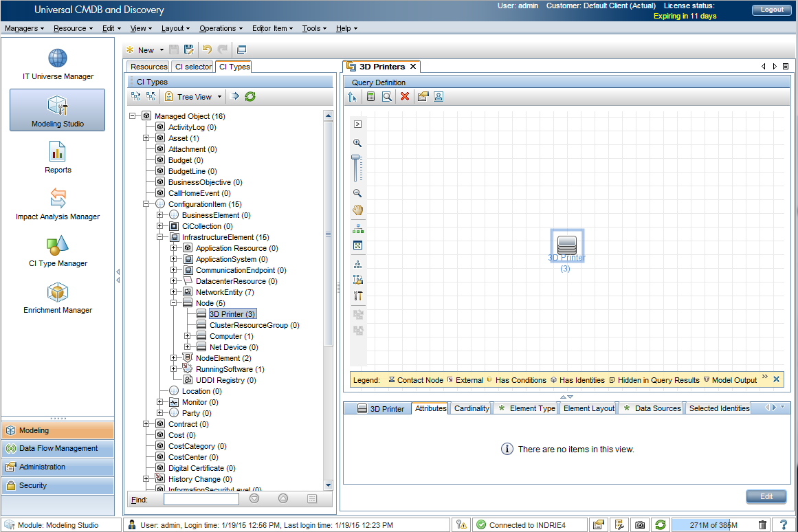Open the Data Sources tab
This screenshot has height=532, width=798.
pos(652,408)
